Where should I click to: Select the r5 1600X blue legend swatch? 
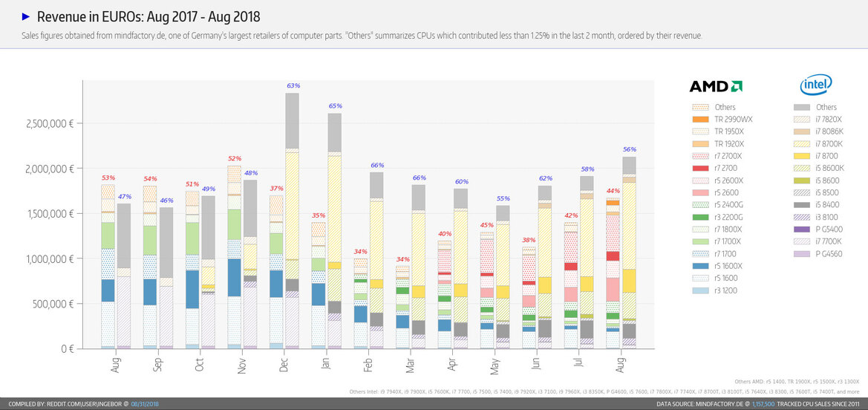click(x=700, y=266)
